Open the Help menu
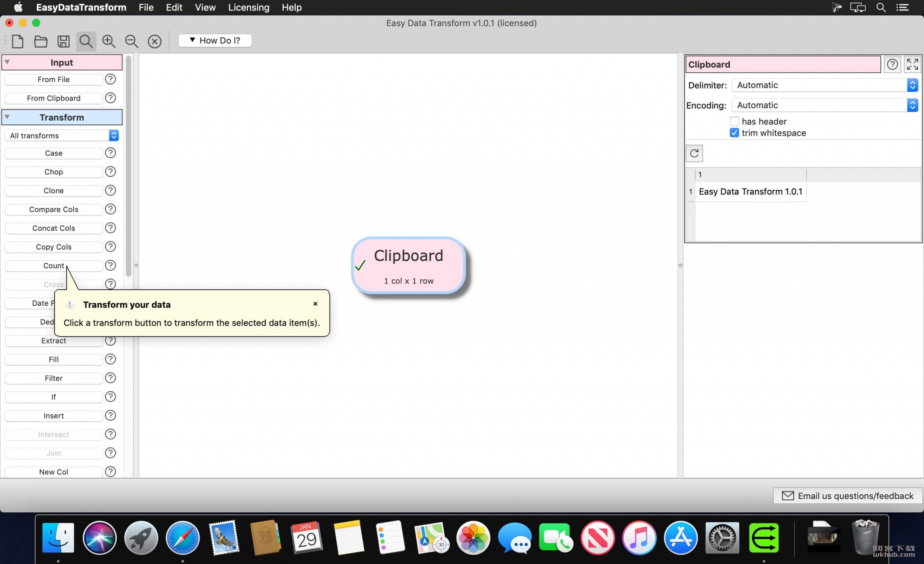Screen dimensions: 924x564 [x=292, y=8]
